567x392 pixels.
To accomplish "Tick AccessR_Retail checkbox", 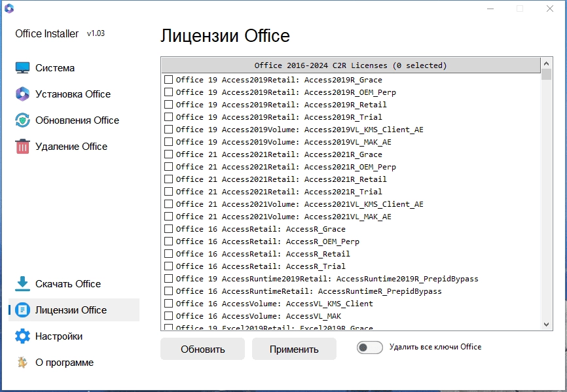I will [168, 254].
